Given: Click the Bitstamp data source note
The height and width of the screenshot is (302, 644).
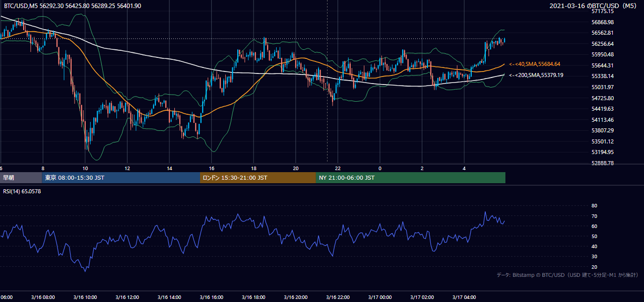Looking at the screenshot, I should tap(567, 275).
